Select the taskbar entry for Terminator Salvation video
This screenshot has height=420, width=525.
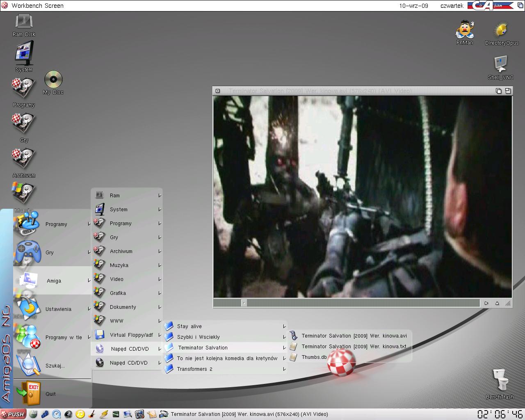249,414
